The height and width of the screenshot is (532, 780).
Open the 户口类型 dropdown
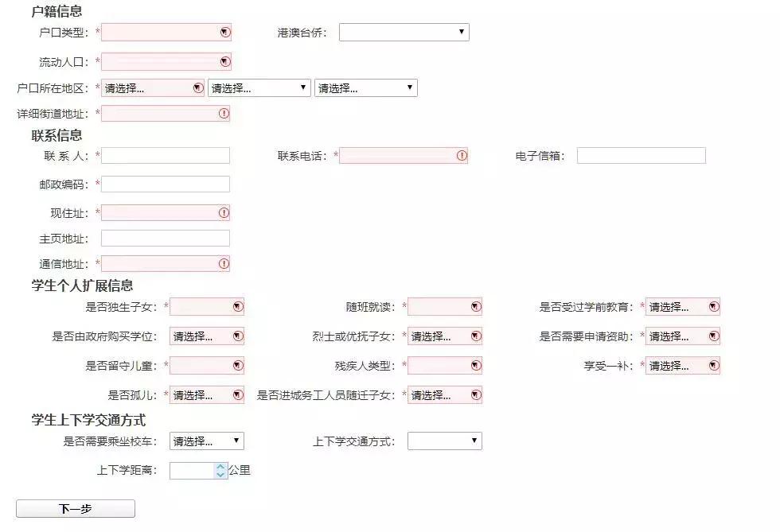pos(165,32)
